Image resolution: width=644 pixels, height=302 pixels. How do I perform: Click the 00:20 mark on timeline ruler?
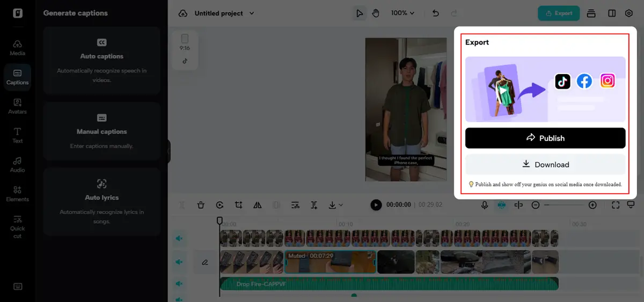click(x=462, y=224)
